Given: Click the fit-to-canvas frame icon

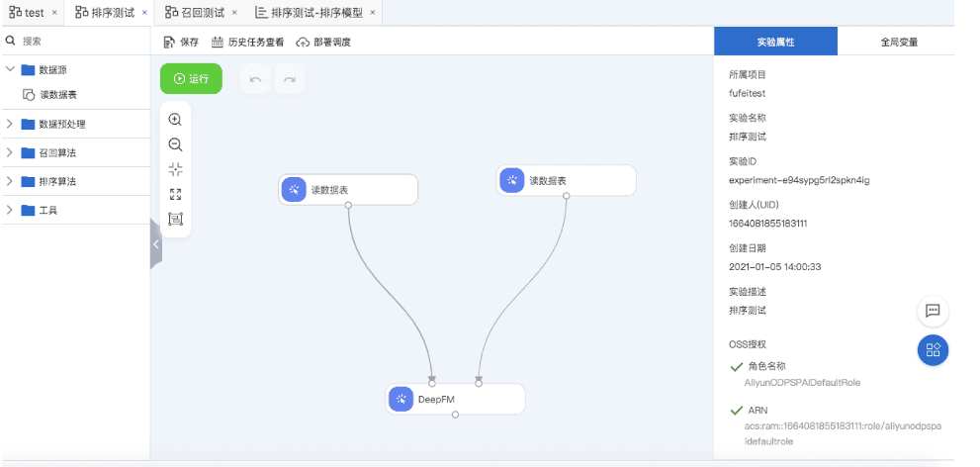Looking at the screenshot, I should point(176,220).
